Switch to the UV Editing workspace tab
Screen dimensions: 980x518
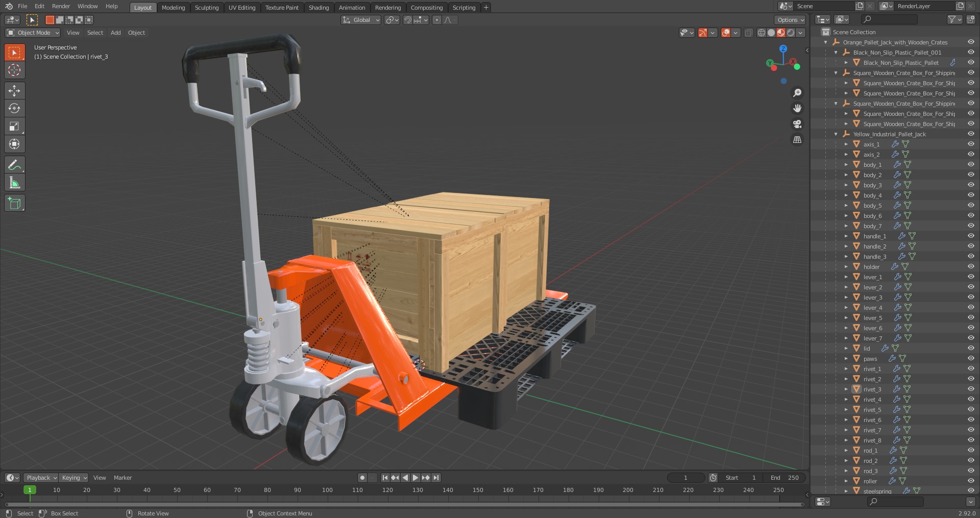coord(242,8)
